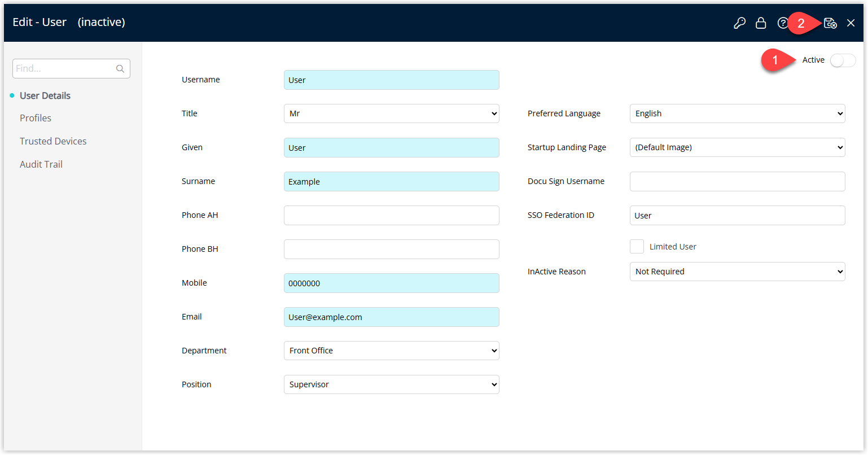Viewport: 868px width, 455px height.
Task: Click the padlock icon in header
Action: [761, 23]
